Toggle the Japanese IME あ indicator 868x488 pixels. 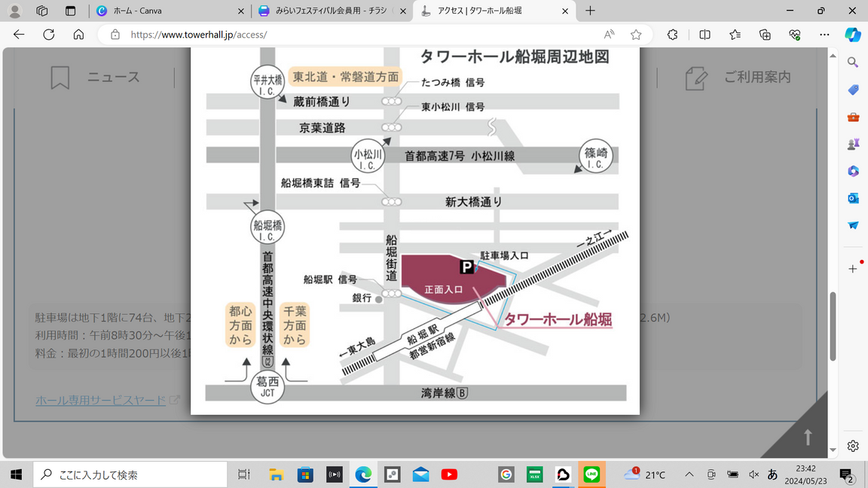tap(773, 474)
